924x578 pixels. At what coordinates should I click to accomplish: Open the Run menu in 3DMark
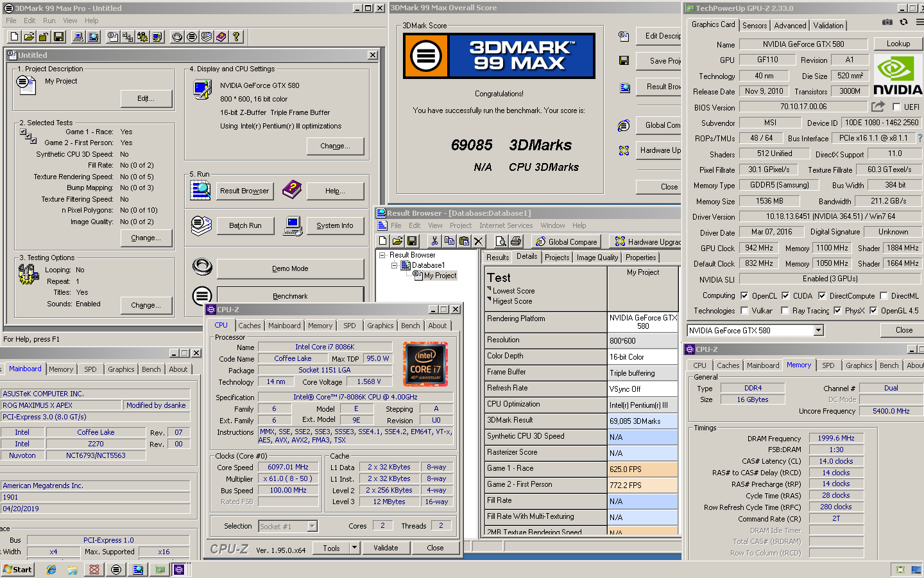(49, 21)
